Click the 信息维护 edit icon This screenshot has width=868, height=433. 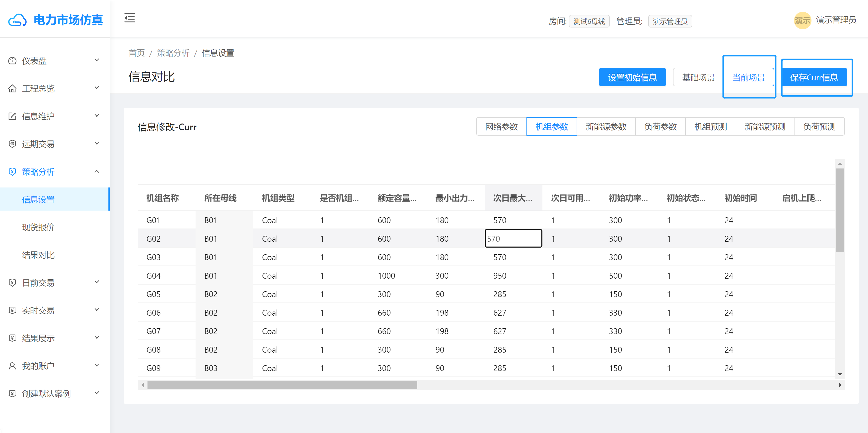[x=12, y=116]
